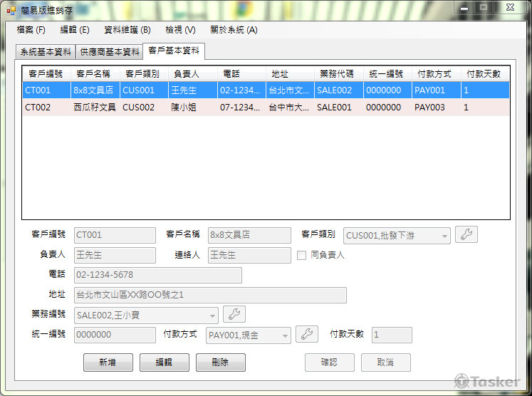
Task: Toggle the 同負責人 checkbox
Action: 302,255
